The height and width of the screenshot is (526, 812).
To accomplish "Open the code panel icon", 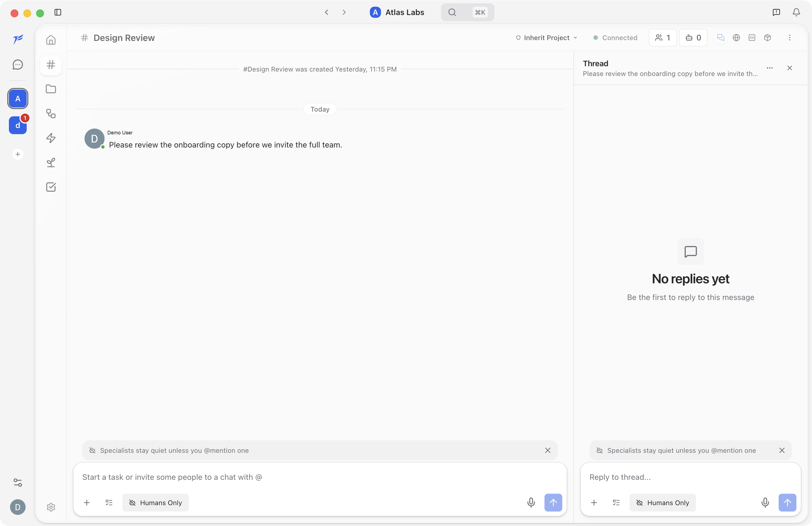I will 752,38.
